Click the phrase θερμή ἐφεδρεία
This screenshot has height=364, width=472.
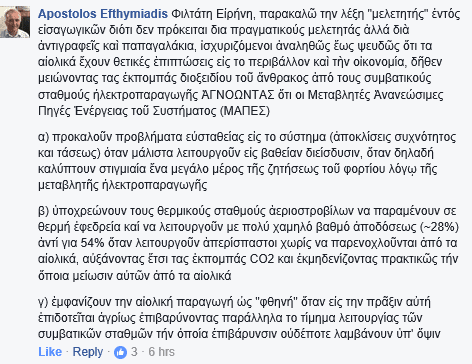tap(80, 227)
